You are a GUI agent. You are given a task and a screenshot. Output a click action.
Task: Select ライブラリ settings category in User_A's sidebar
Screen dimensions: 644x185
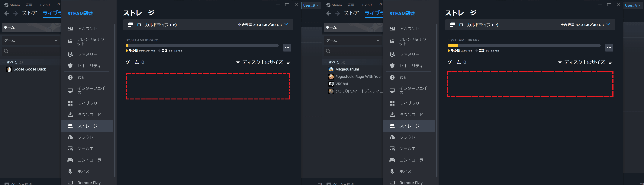click(408, 103)
